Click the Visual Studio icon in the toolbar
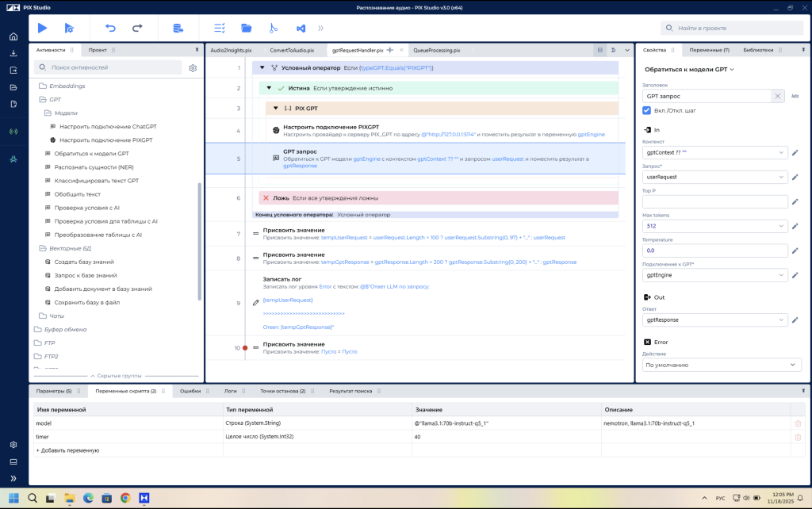The width and height of the screenshot is (812, 509). click(x=301, y=28)
